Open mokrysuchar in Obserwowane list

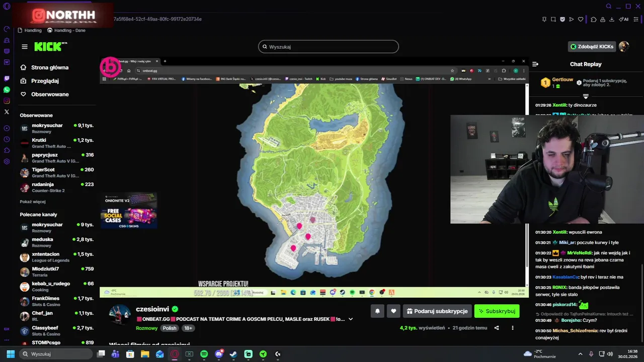56,128
